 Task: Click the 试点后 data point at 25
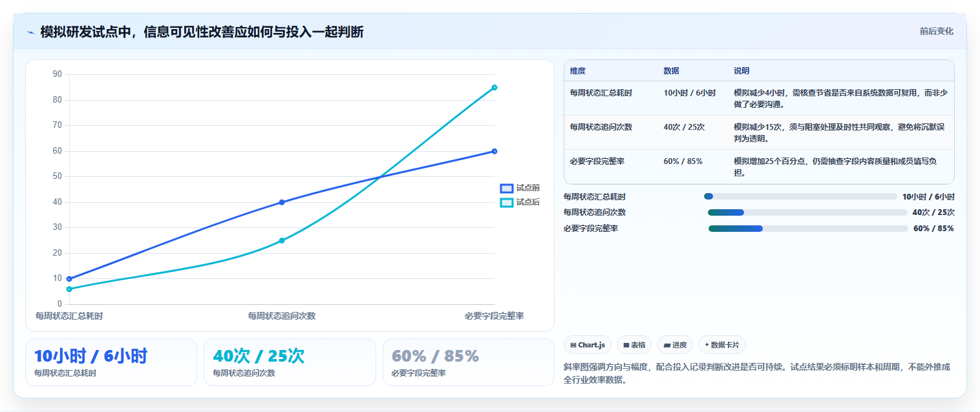pyautogui.click(x=282, y=240)
